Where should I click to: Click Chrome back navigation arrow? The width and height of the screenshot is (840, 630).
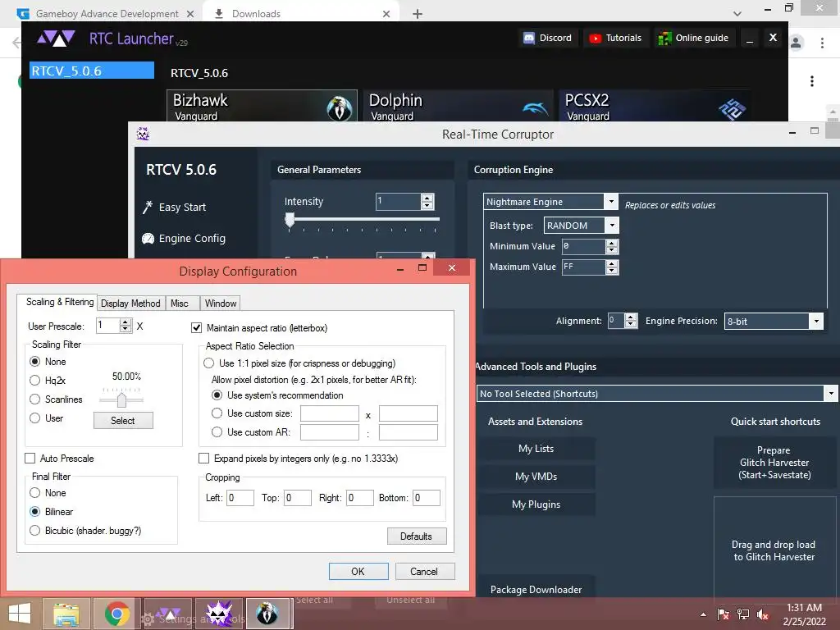click(16, 43)
